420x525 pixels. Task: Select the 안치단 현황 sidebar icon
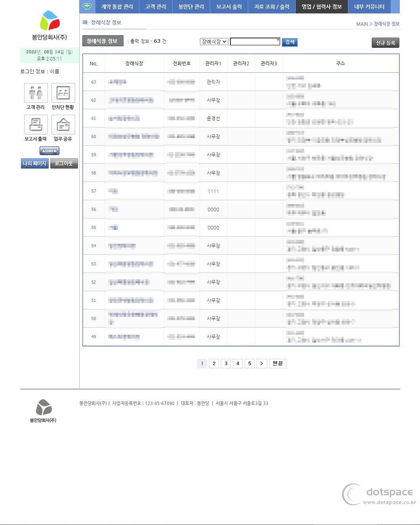(x=63, y=93)
